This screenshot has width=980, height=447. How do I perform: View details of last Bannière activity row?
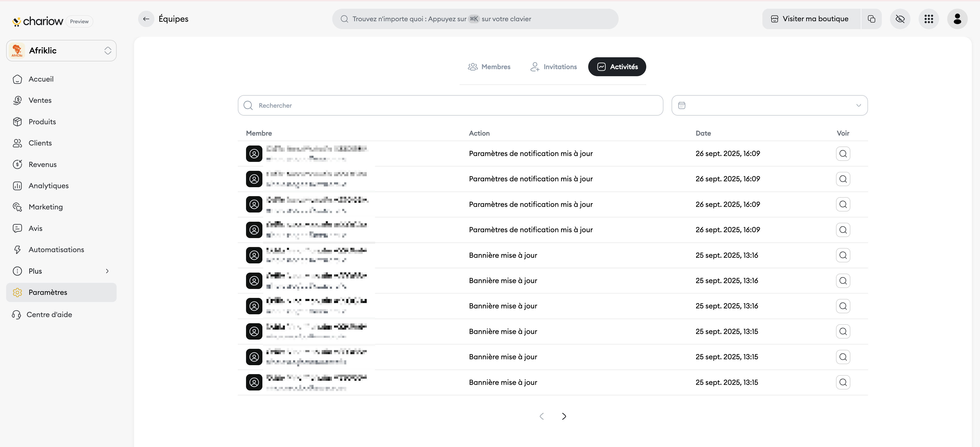[x=843, y=382]
